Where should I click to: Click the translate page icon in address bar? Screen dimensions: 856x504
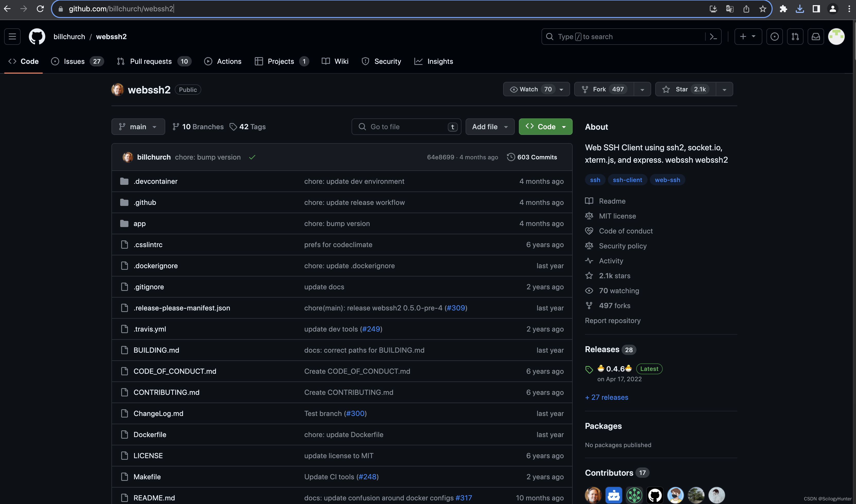[x=729, y=9]
